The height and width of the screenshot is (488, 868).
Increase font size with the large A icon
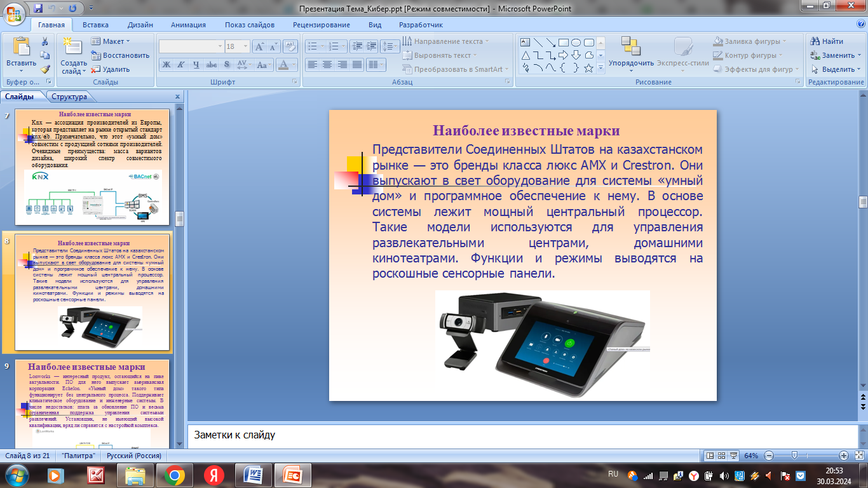[x=259, y=46]
